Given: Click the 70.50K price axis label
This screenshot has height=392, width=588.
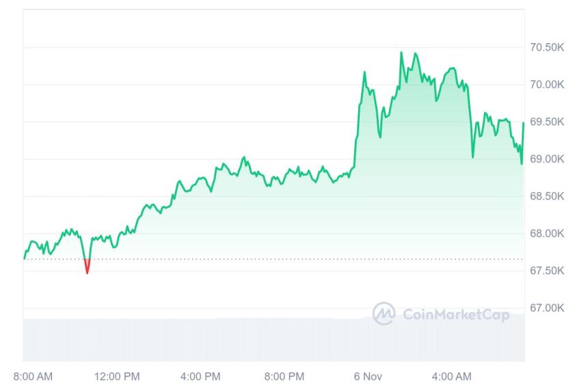Looking at the screenshot, I should [x=546, y=47].
